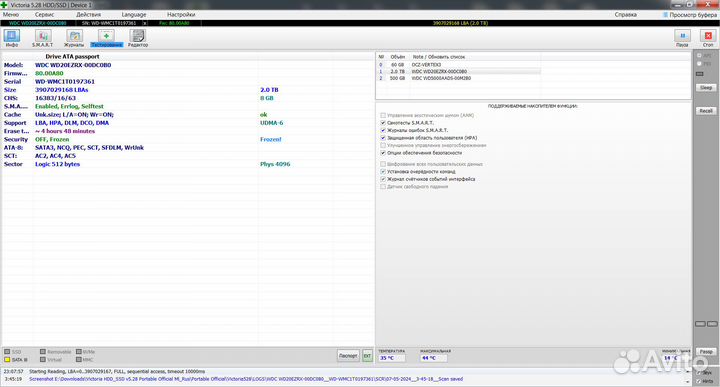
Task: Click the Screenshot saved log entry
Action: point(246,379)
